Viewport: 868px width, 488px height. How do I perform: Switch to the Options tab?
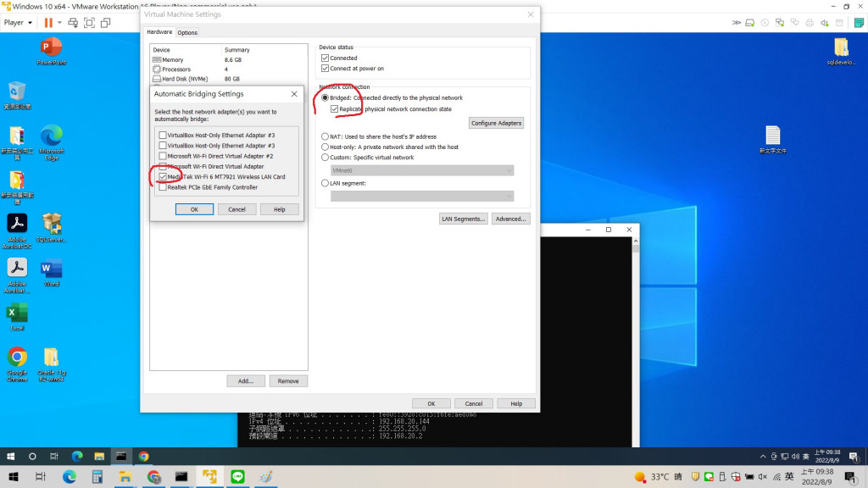187,33
